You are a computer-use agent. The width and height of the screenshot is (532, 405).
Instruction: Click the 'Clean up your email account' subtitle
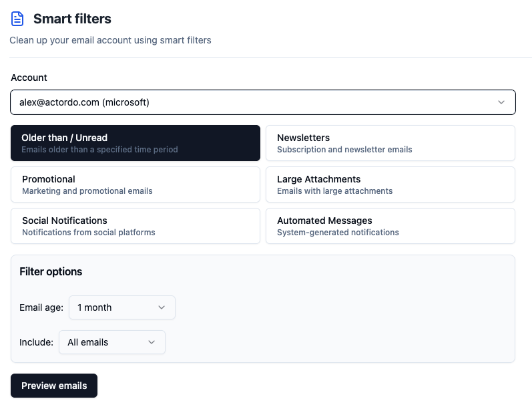(110, 40)
